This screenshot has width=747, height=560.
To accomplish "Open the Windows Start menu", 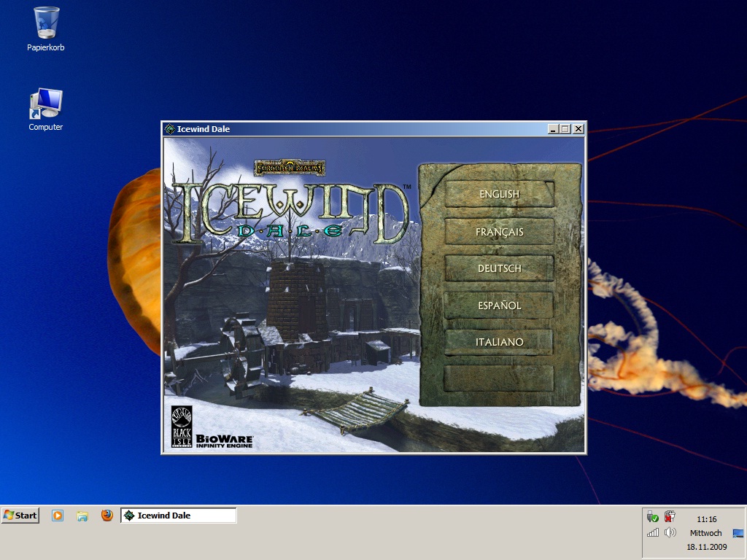I will 20,516.
